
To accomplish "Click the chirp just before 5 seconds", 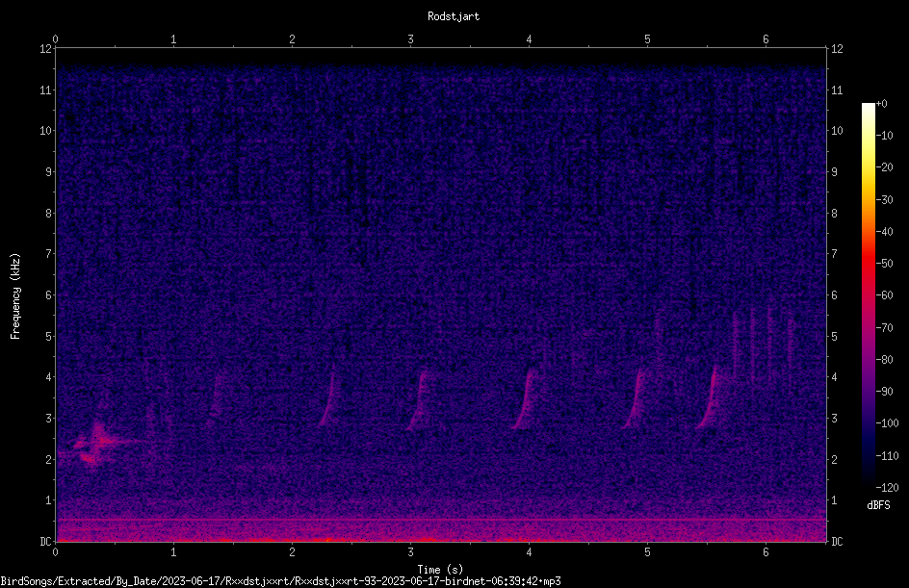I will (x=634, y=398).
